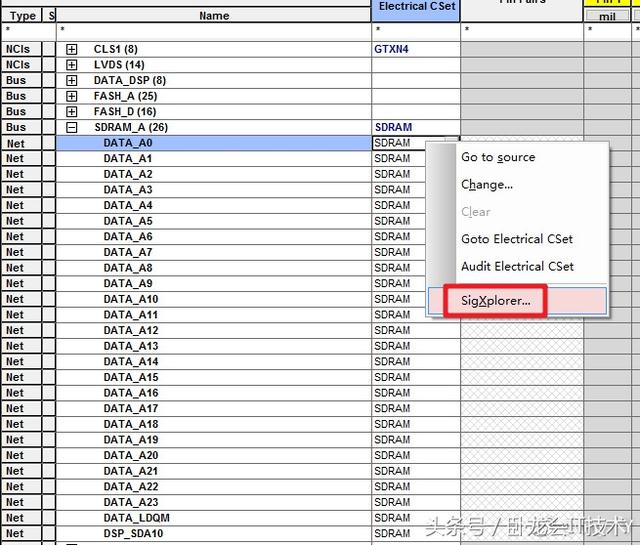Viewport: 640px width, 545px height.
Task: Click Goto Electrical CSet option
Action: tap(516, 239)
